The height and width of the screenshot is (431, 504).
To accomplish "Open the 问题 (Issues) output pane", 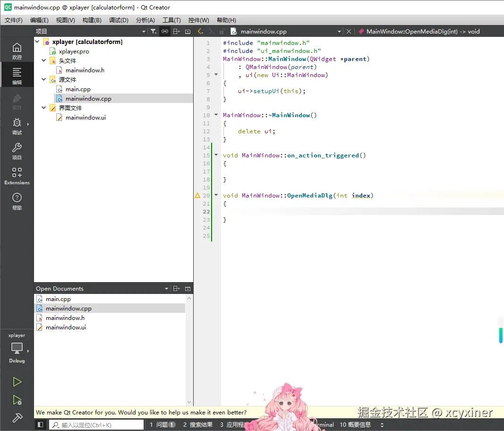I will click(x=162, y=425).
